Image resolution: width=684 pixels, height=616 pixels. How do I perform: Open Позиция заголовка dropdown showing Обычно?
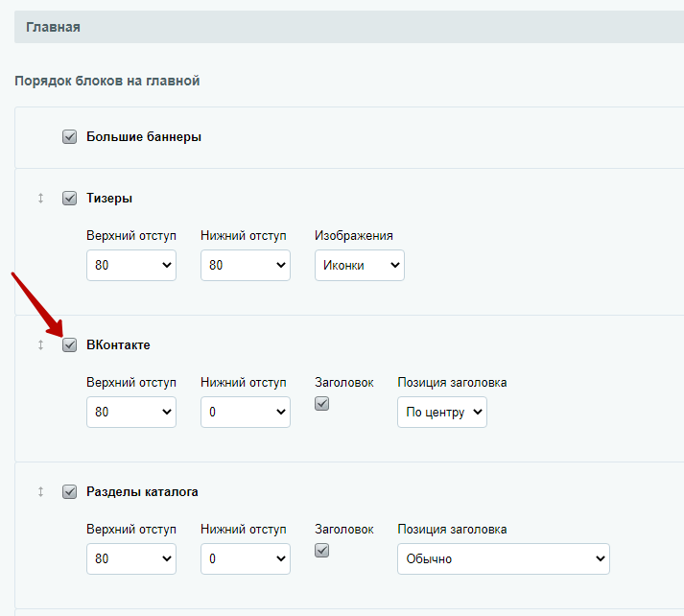(x=504, y=558)
